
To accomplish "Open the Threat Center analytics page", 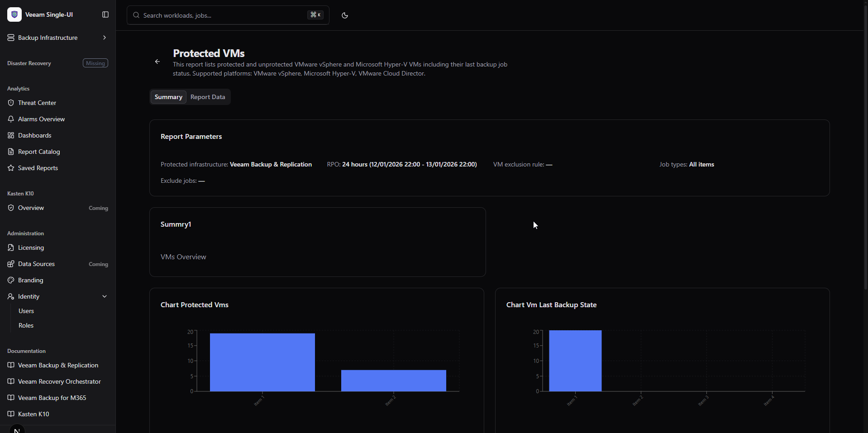I will pos(36,103).
